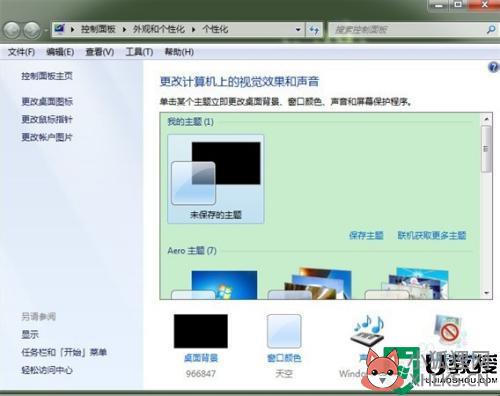This screenshot has height=396, width=500.
Task: Open the 窗口颜色 window color icon
Action: tap(284, 331)
